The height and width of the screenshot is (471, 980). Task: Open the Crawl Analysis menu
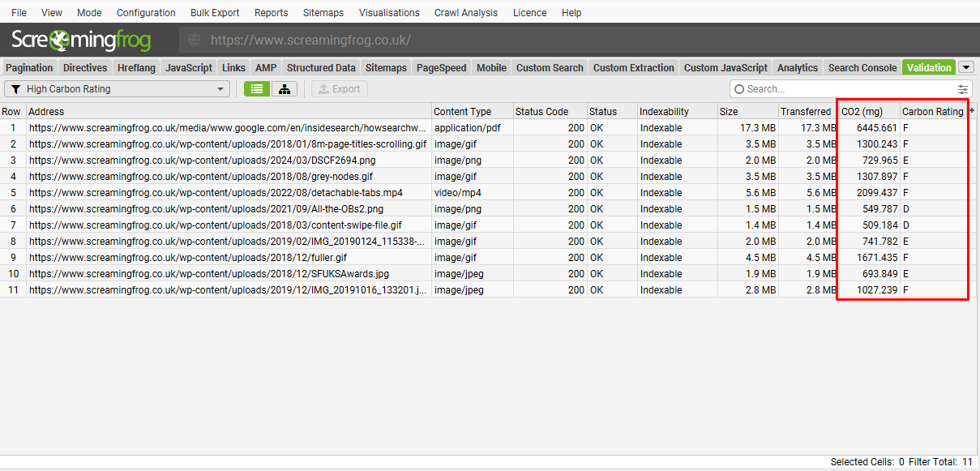pos(466,13)
